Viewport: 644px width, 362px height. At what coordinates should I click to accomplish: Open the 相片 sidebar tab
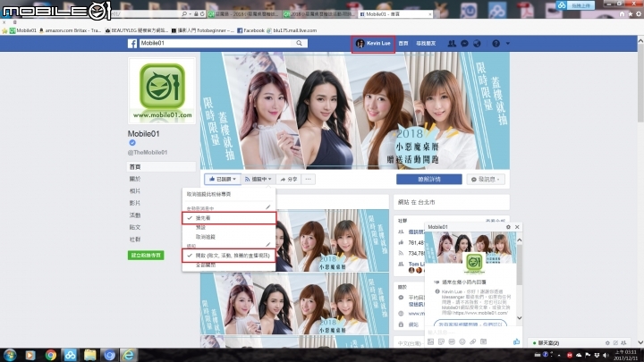[x=135, y=191]
